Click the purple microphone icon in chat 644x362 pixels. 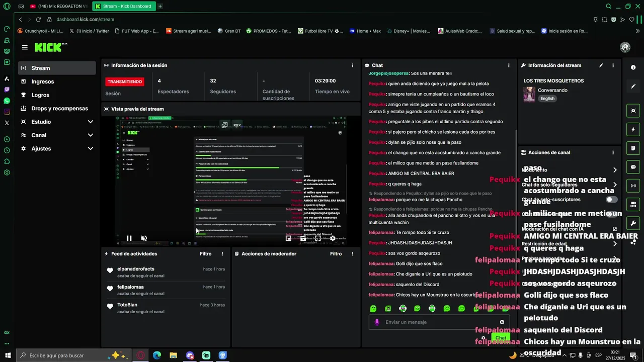coord(377,322)
